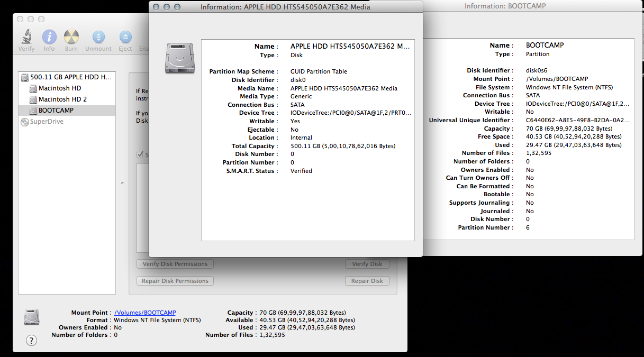Select the 500.11 GB APPLE HDD disk

pyautogui.click(x=67, y=77)
